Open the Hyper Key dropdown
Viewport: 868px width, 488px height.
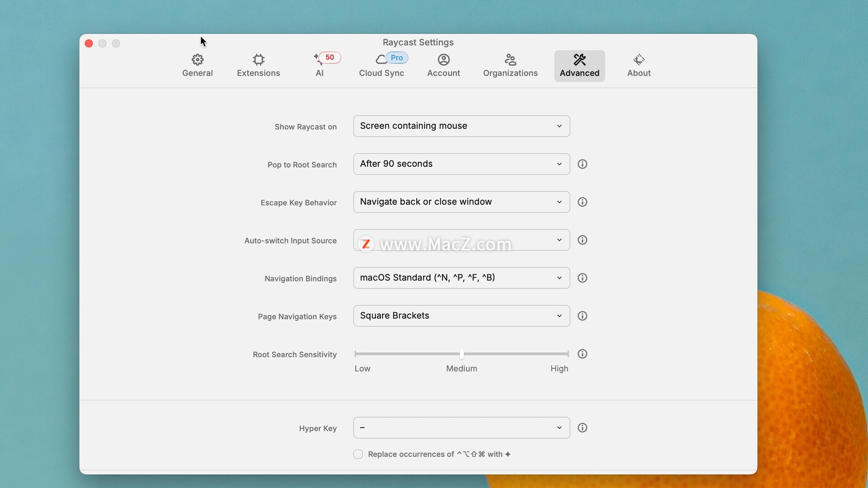462,428
